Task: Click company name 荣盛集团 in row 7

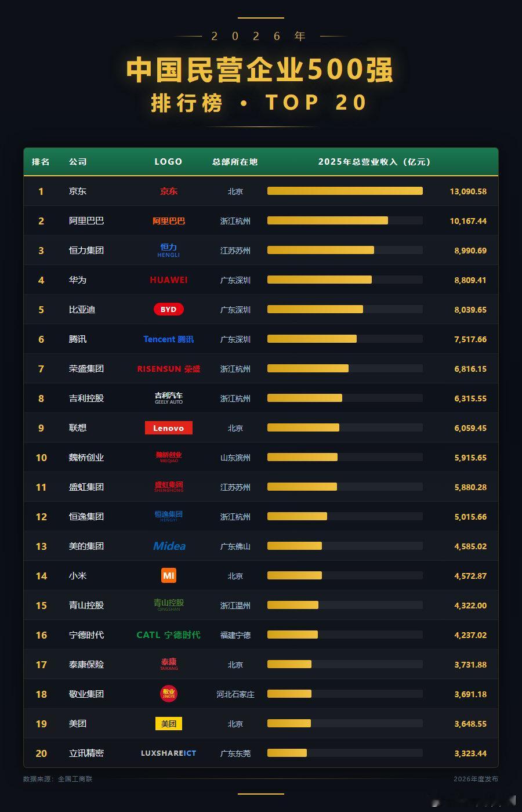Action: coord(86,368)
